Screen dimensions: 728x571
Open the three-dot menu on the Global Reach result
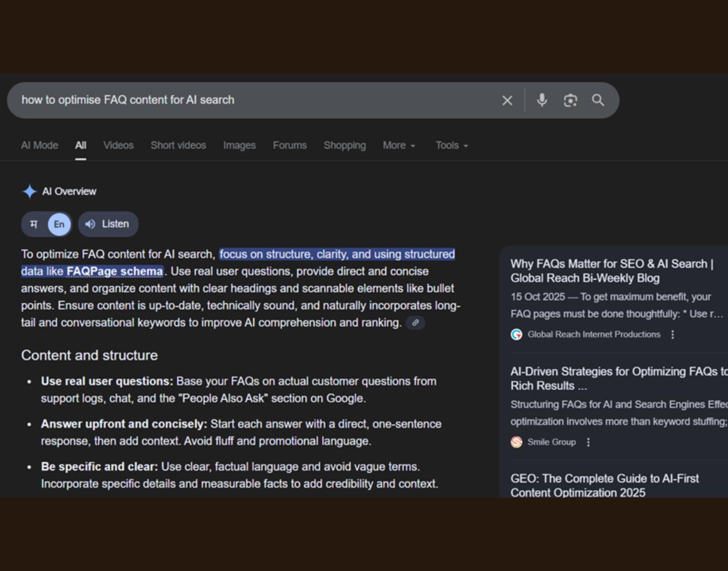672,334
